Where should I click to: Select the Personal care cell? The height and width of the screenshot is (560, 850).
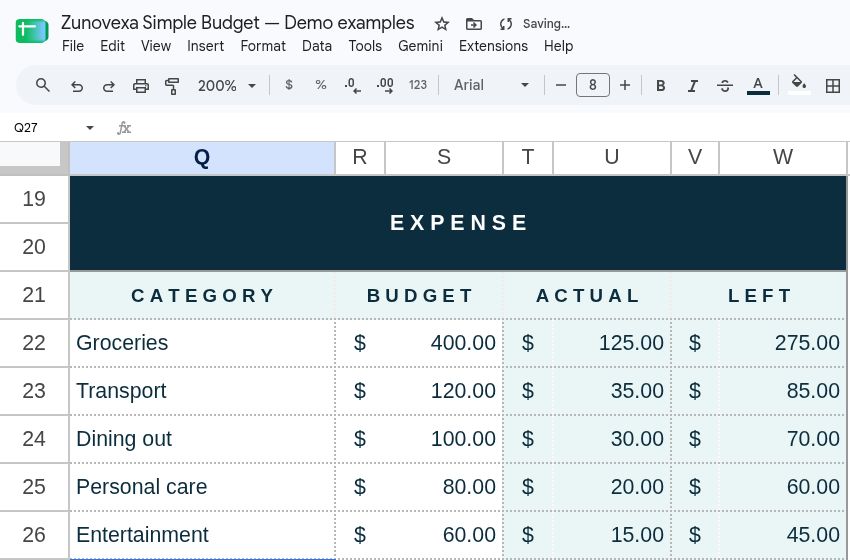(x=202, y=487)
